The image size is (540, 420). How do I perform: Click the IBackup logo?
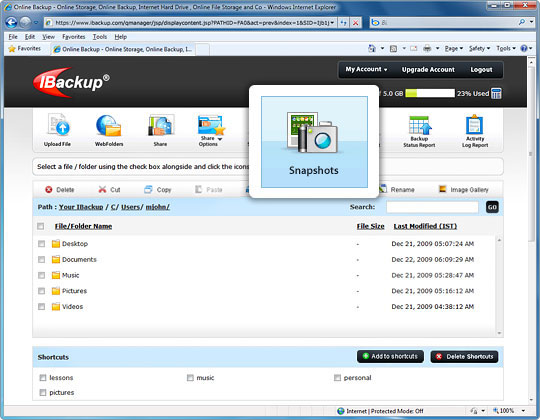[x=71, y=82]
